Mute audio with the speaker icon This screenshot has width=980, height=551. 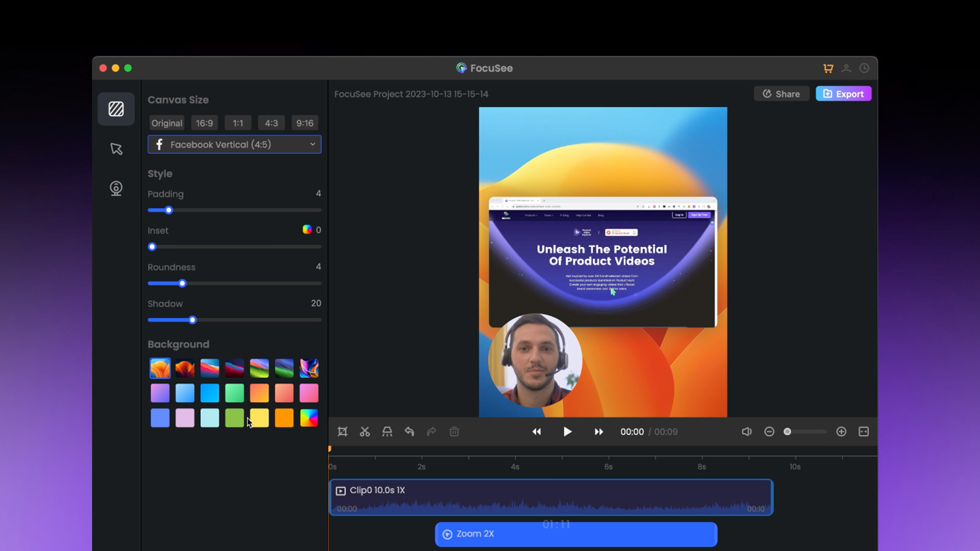click(x=747, y=432)
